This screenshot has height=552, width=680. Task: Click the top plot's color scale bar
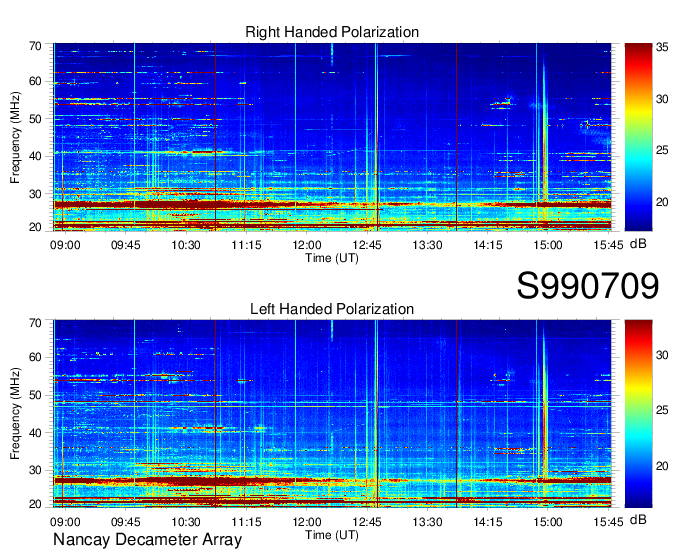click(638, 137)
